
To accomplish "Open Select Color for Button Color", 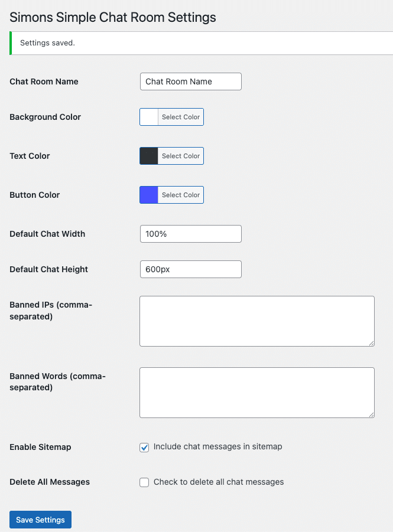I will [x=181, y=195].
